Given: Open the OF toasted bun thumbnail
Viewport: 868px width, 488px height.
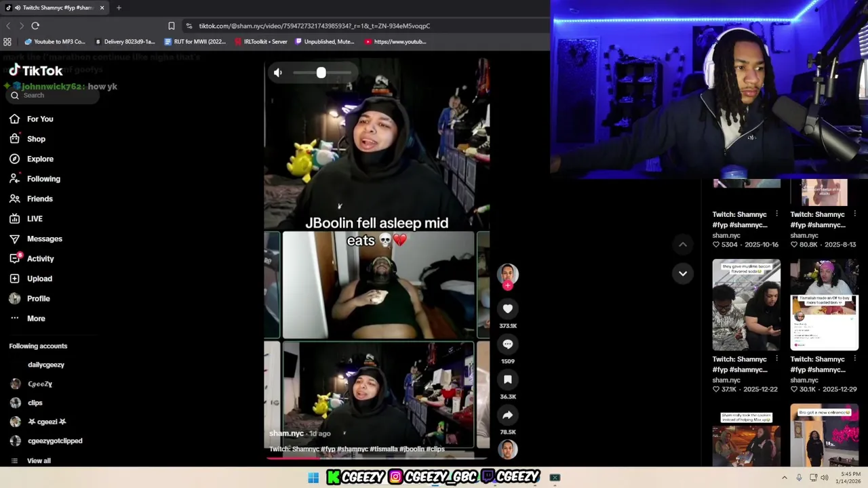Looking at the screenshot, I should click(x=825, y=305).
